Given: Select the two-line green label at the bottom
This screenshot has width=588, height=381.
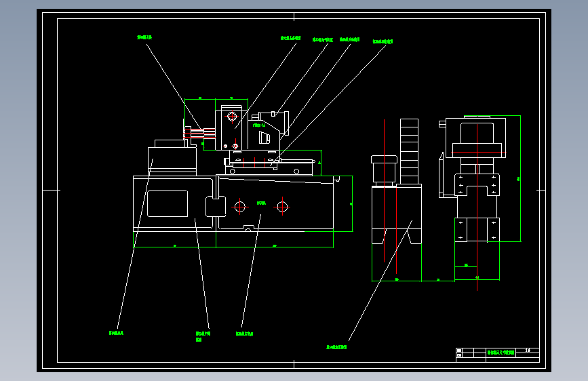Looking at the screenshot, I should click(x=203, y=336).
